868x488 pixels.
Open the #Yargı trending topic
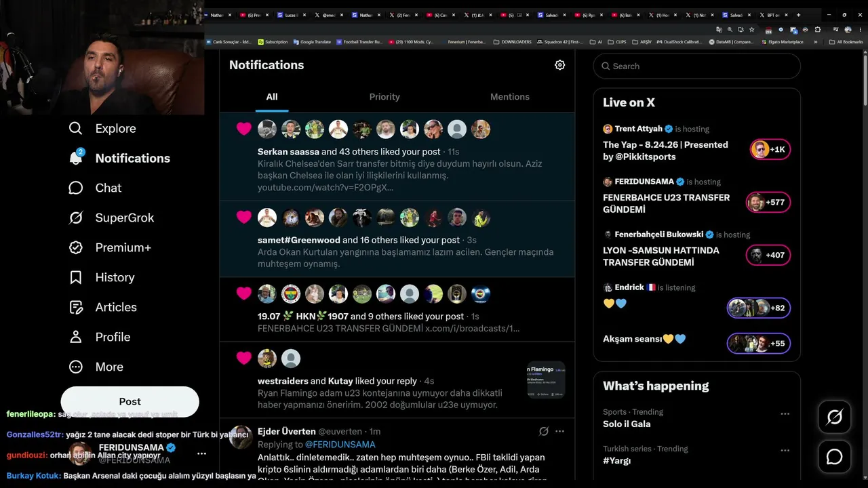[x=616, y=460]
